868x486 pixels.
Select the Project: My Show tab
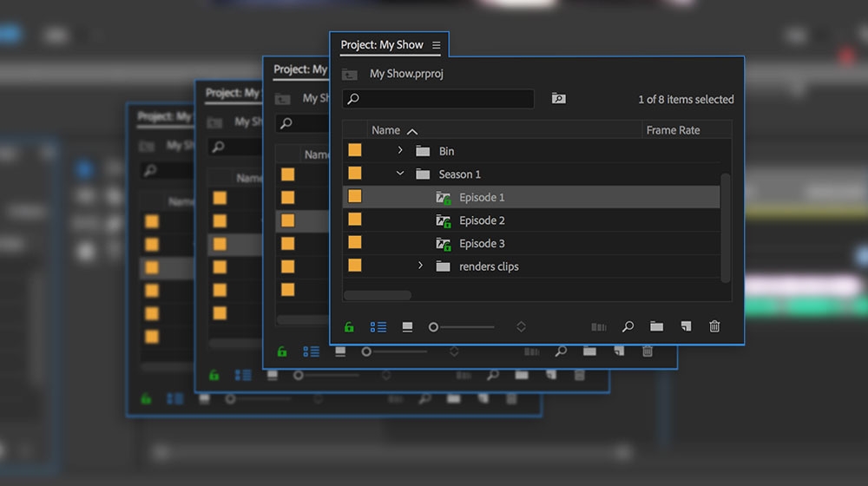point(382,45)
